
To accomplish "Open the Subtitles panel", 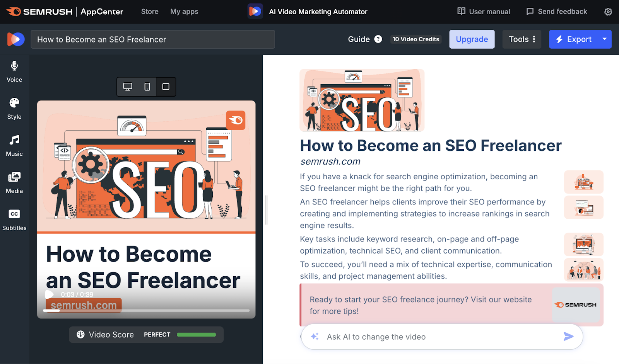I will [14, 220].
